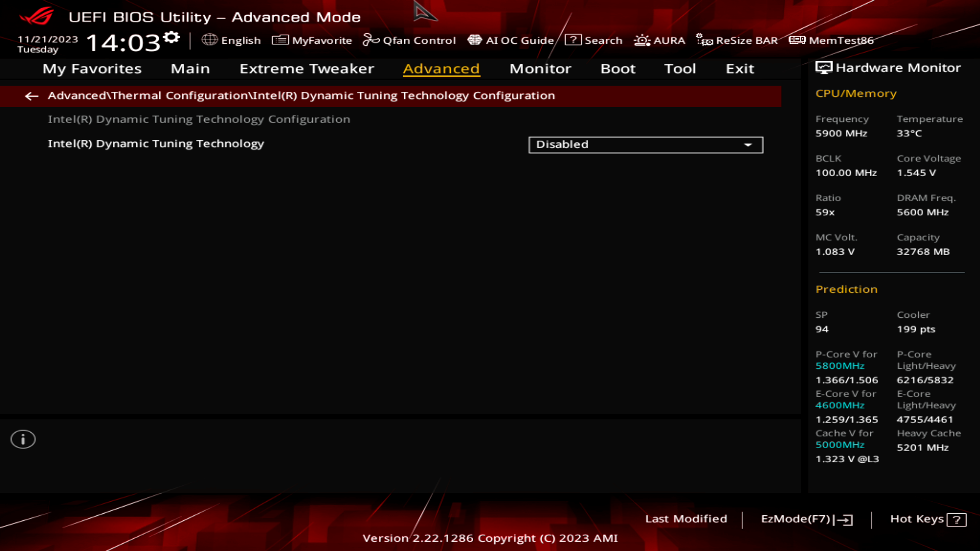Go to the Monitor tab
This screenshot has width=980, height=551.
540,69
